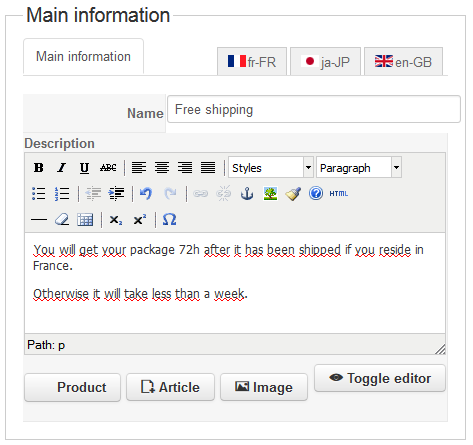Insert an unordered bullet list
Image resolution: width=473 pixels, height=445 pixels.
39,193
